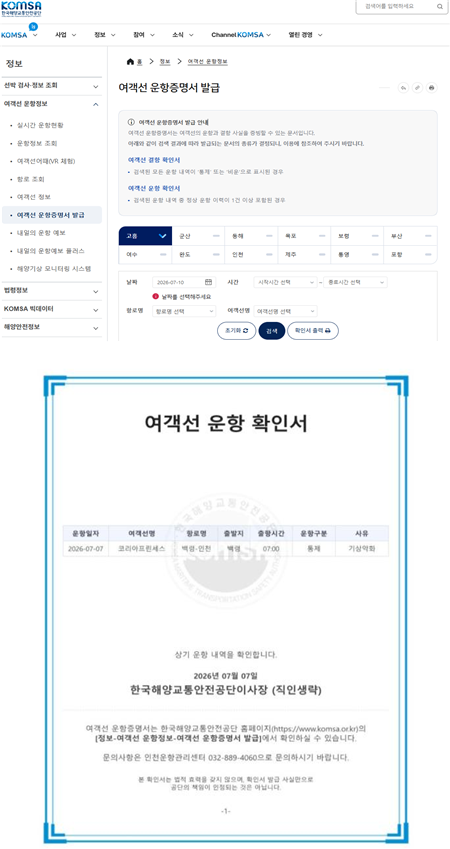The height and width of the screenshot is (849, 450).
Task: Select the 인천 port tab
Action: [x=251, y=254]
